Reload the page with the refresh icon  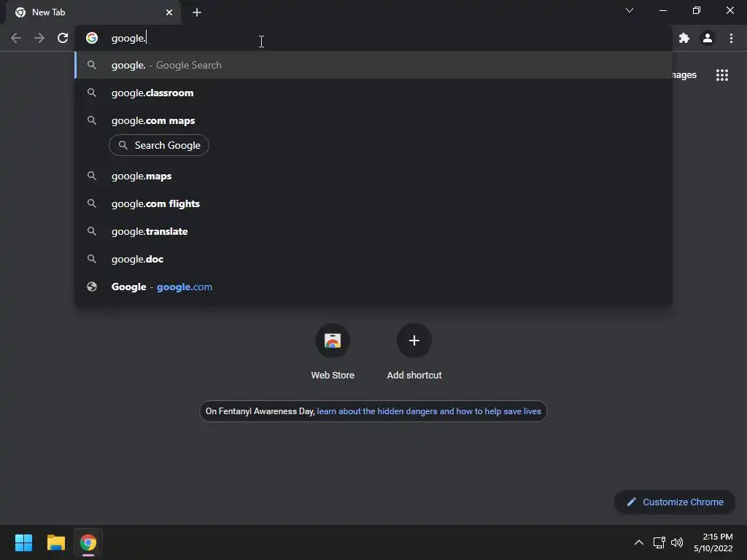63,38
